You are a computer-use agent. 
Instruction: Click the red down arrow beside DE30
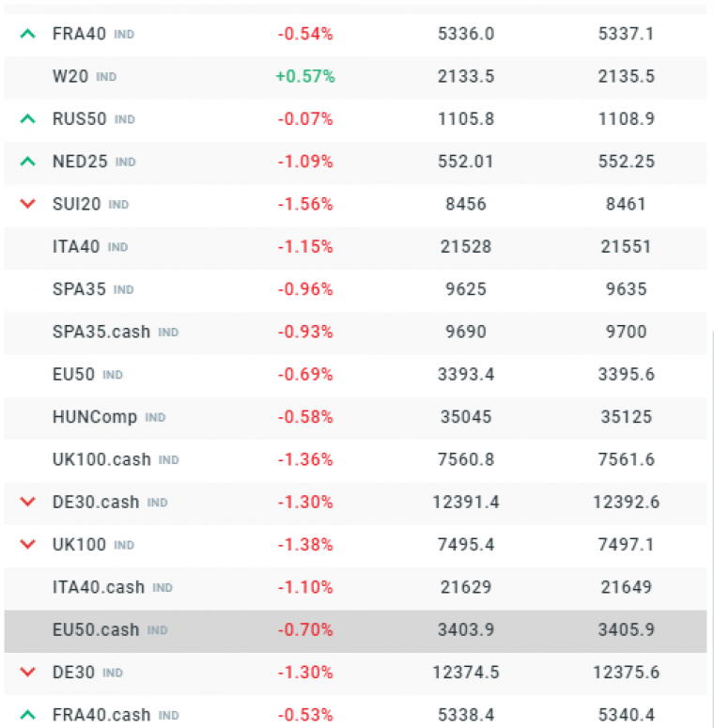click(x=27, y=673)
